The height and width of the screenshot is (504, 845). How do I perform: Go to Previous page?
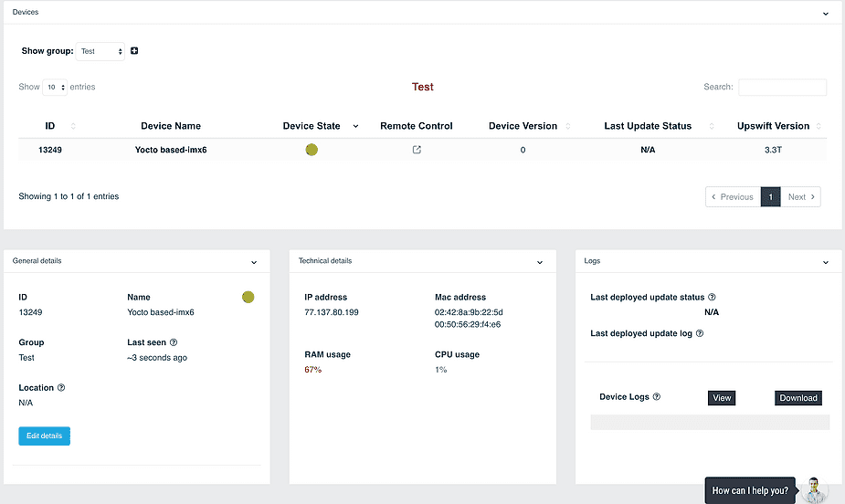(733, 196)
